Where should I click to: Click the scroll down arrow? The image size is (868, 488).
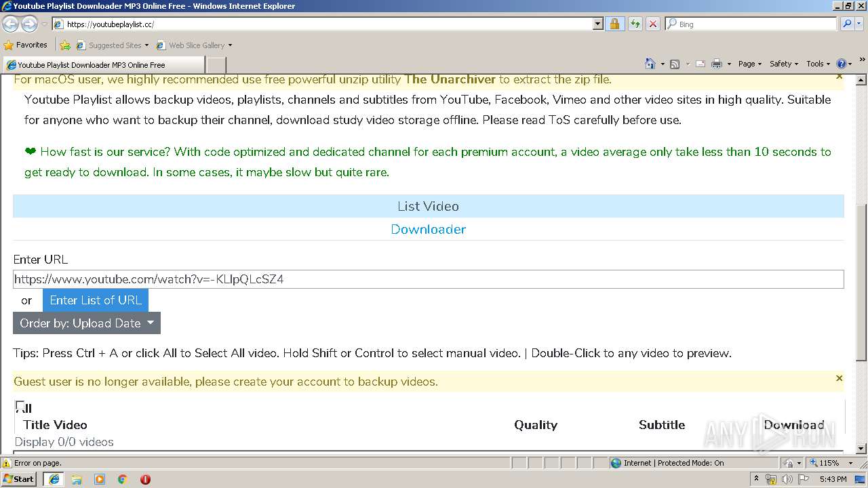tap(861, 448)
